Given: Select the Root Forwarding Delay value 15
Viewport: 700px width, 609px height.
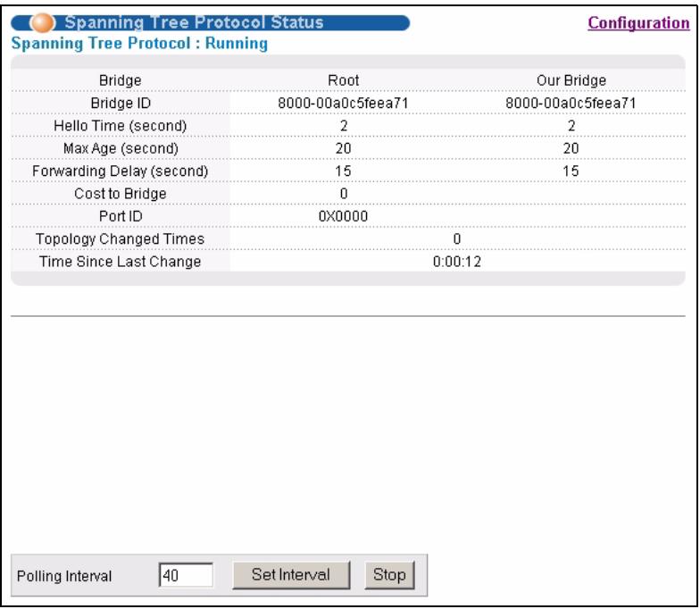Looking at the screenshot, I should click(343, 171).
